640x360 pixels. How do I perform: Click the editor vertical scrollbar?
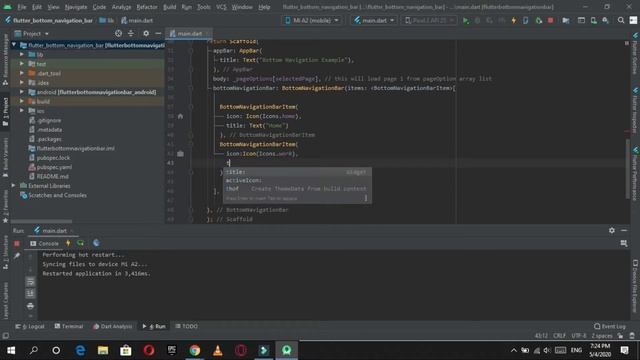click(627, 169)
